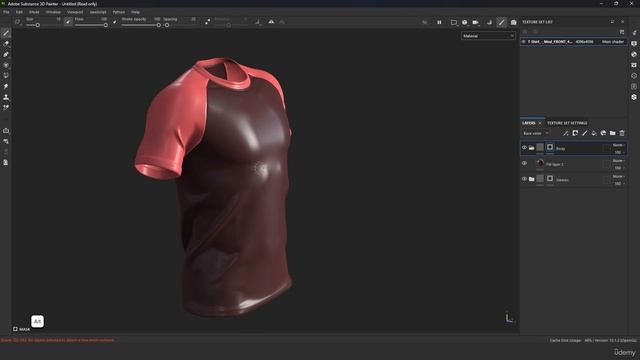
Task: Click the Fill layer 1 thumbnail
Action: coord(540,163)
